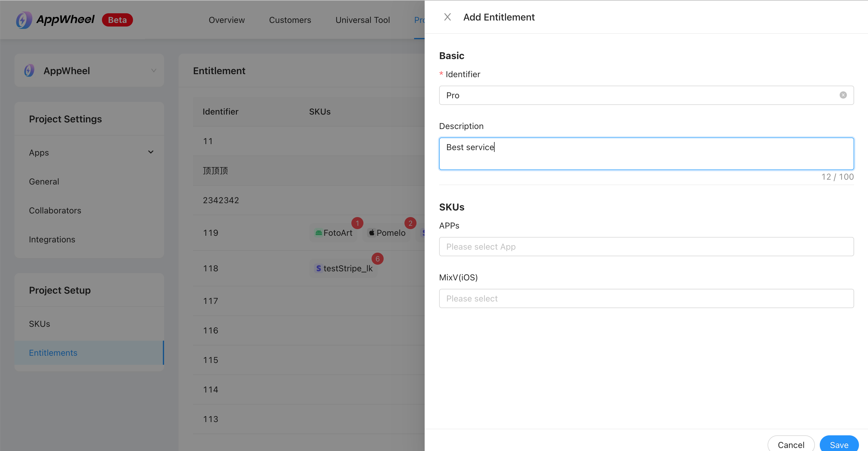Click into the Description text area

646,153
